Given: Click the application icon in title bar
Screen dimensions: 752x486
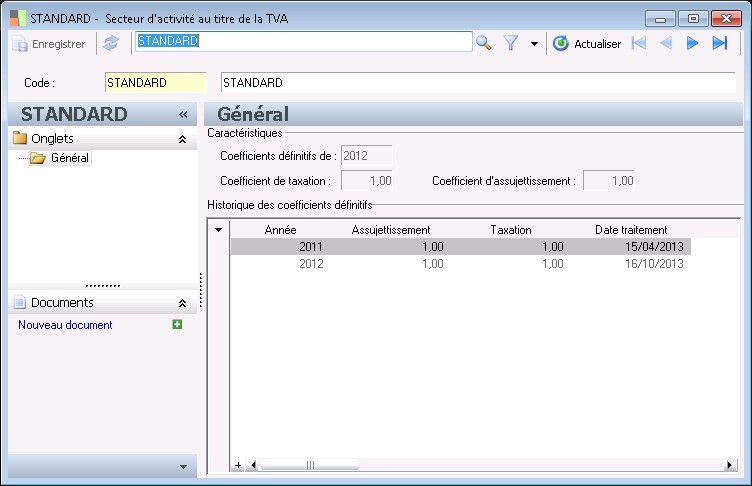Looking at the screenshot, I should [18, 18].
